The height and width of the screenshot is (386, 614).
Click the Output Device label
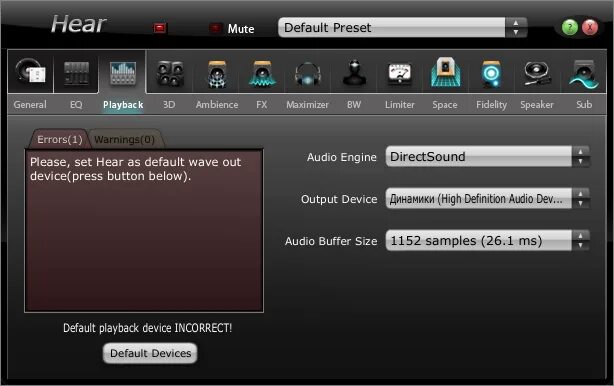click(339, 199)
